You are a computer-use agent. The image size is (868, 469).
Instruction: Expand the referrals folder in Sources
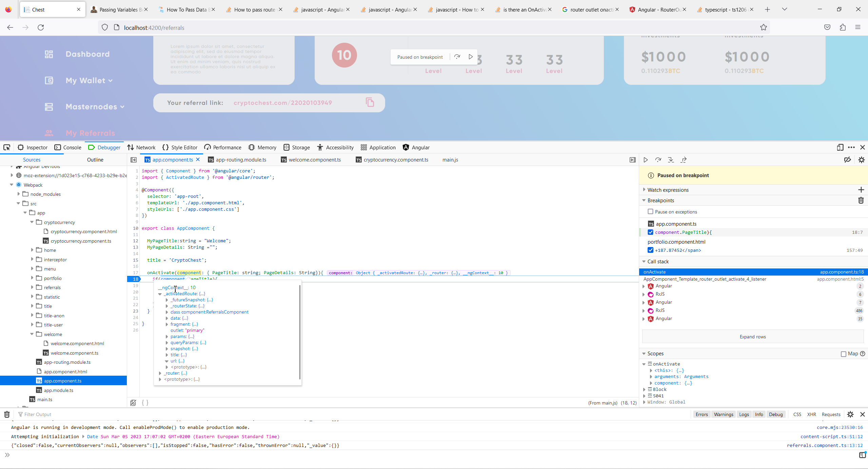pyautogui.click(x=32, y=287)
